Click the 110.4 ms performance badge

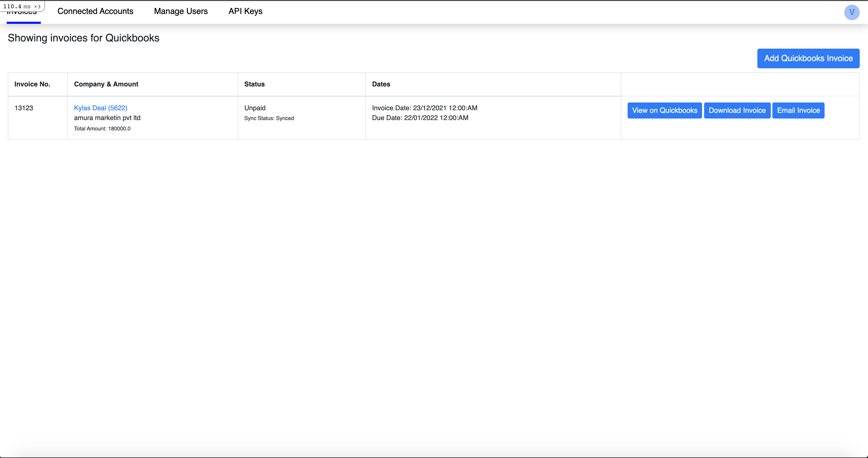click(21, 6)
